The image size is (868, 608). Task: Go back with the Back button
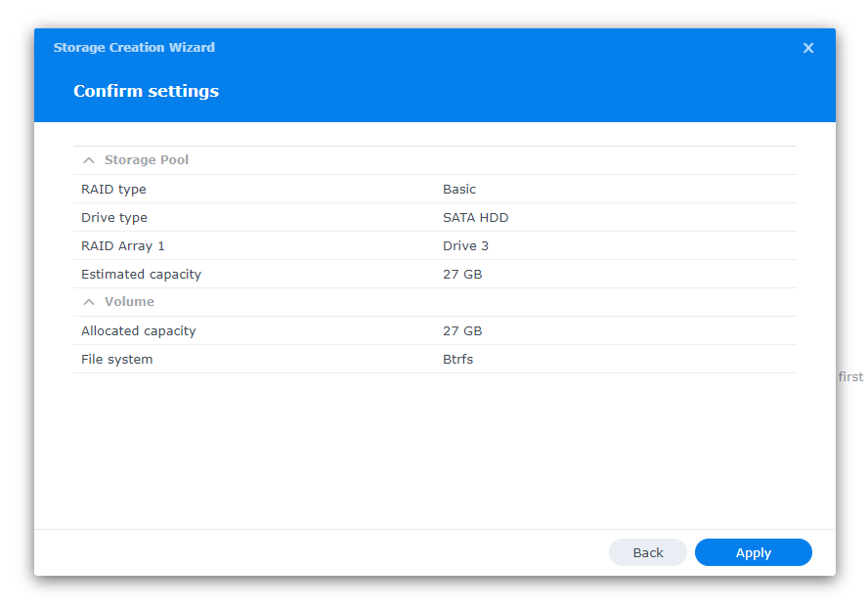click(647, 552)
